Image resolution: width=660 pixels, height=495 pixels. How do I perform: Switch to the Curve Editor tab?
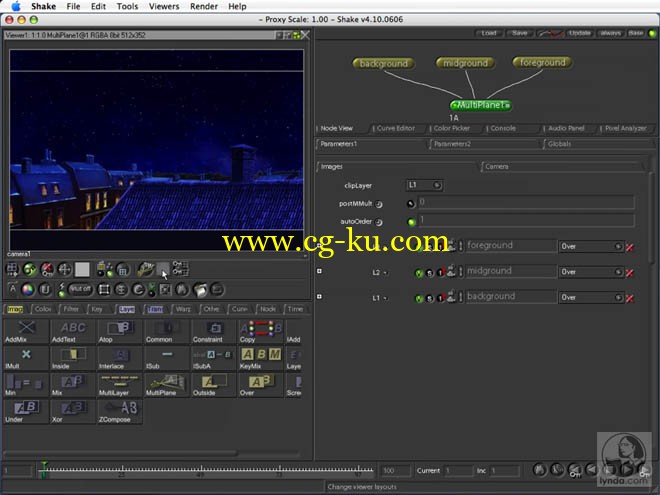tap(395, 128)
